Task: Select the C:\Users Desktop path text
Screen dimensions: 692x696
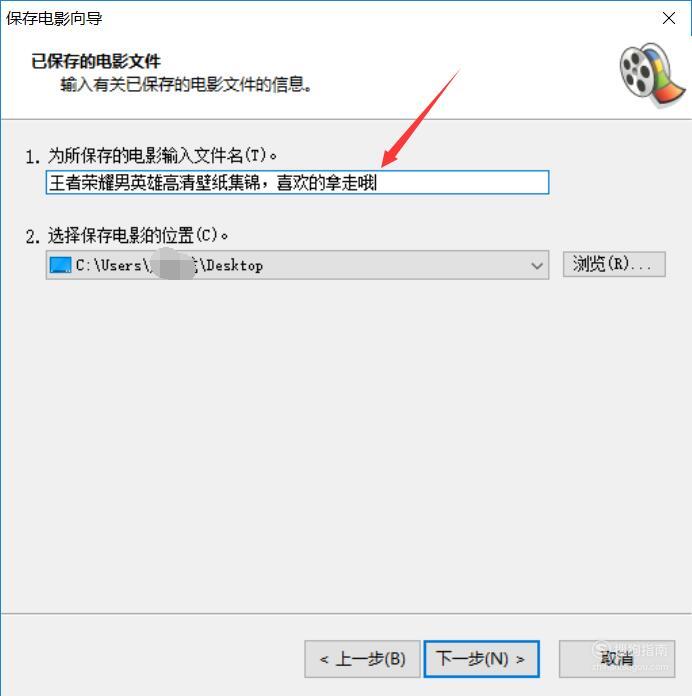Action: (x=169, y=265)
